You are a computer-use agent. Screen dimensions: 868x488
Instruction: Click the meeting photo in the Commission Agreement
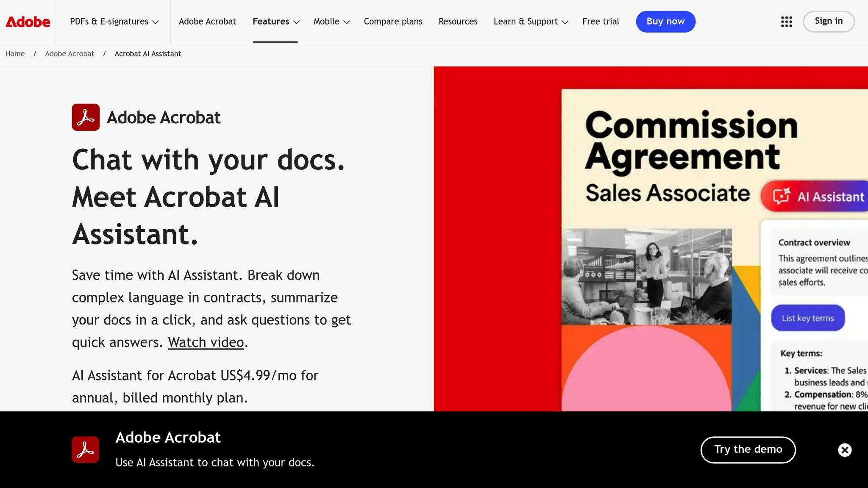click(647, 277)
